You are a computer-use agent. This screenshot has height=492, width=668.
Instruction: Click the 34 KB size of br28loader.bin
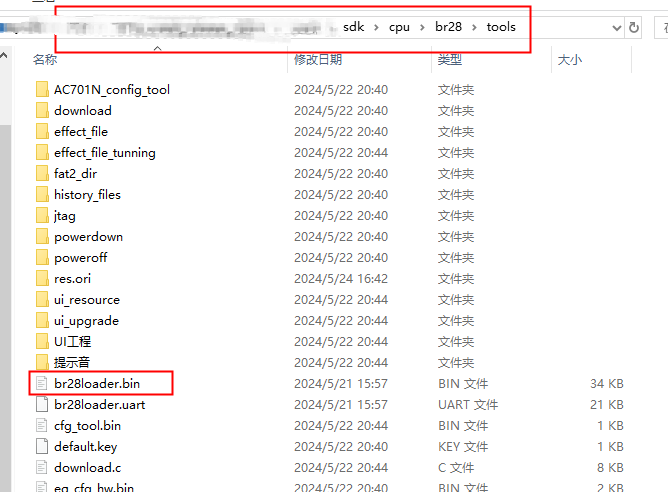[x=607, y=383]
